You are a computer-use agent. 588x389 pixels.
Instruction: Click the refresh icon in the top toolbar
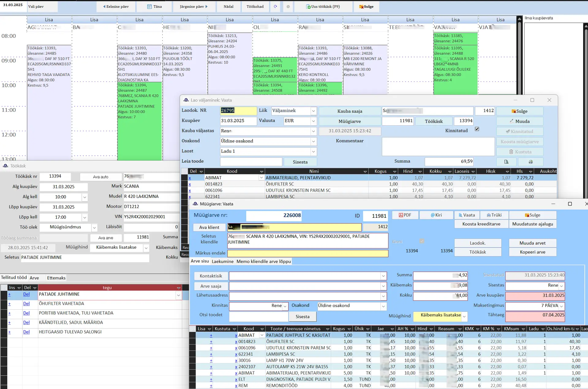pyautogui.click(x=275, y=6)
